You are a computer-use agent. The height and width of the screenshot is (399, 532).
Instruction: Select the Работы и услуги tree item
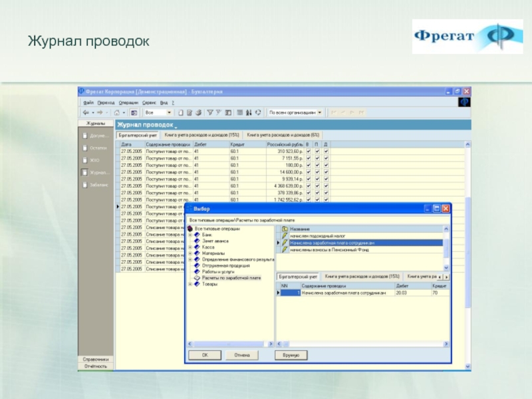[218, 272]
